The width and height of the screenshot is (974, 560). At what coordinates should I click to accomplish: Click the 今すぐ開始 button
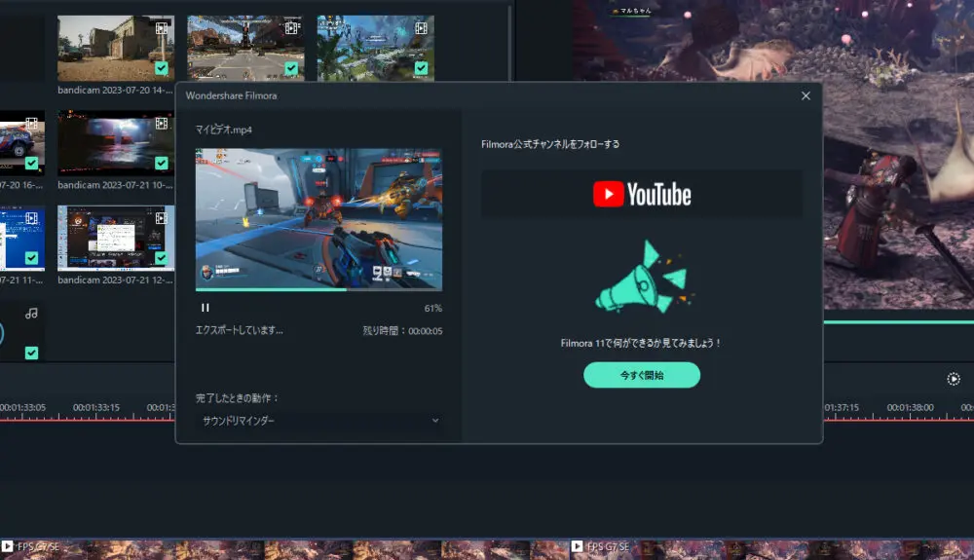[x=642, y=375]
